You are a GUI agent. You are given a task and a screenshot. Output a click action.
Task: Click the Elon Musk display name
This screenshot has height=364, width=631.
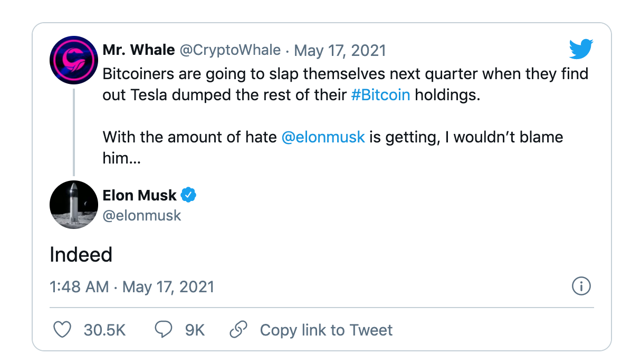(139, 195)
